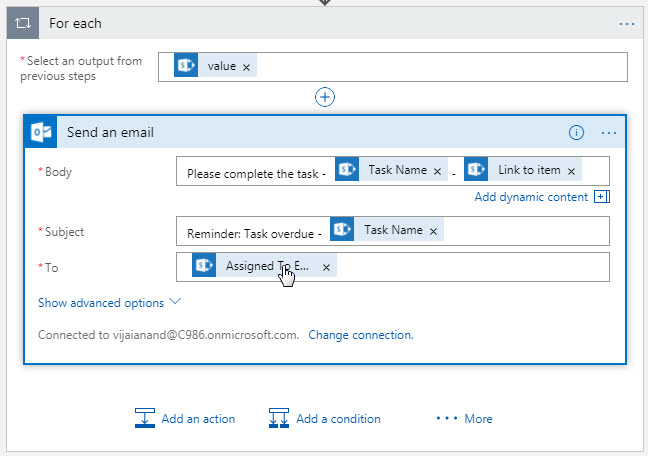This screenshot has width=648, height=456.
Task: Click Add a condition button
Action: [x=325, y=419]
